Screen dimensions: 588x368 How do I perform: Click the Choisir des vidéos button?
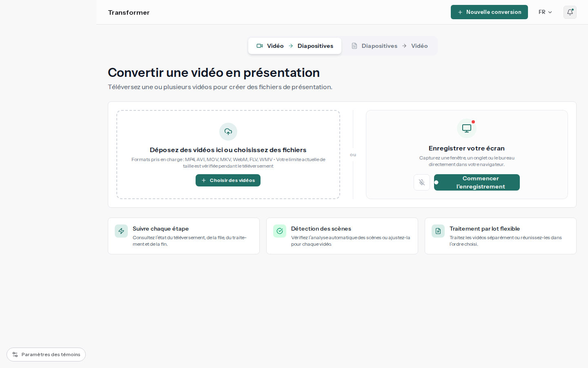[228, 180]
